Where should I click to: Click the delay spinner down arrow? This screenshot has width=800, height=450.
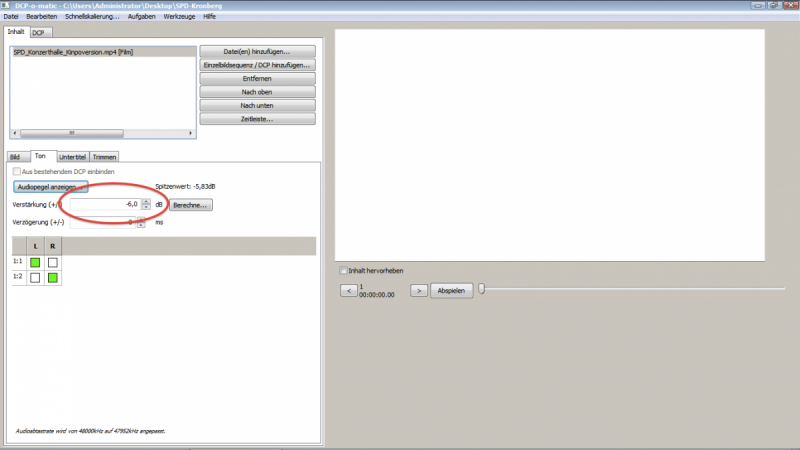141,225
